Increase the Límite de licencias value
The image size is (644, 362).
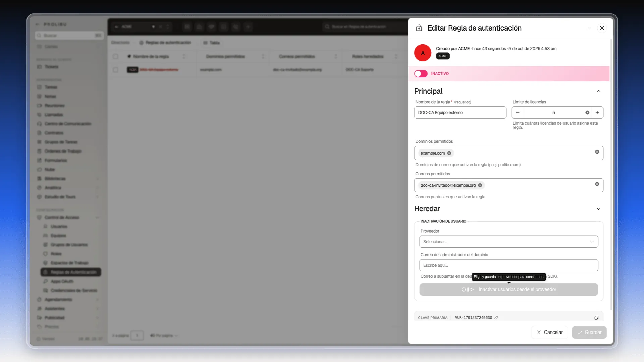pos(597,113)
